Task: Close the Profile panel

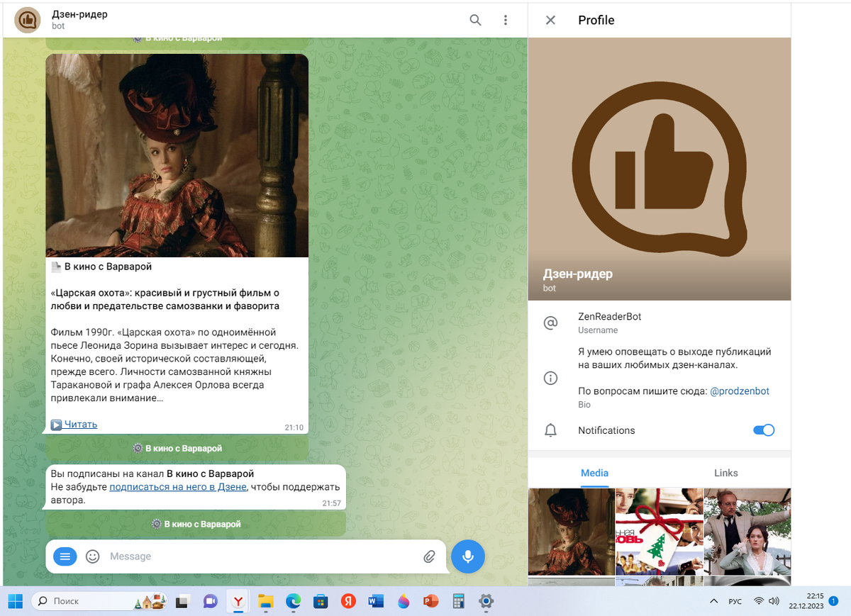Action: pyautogui.click(x=550, y=20)
